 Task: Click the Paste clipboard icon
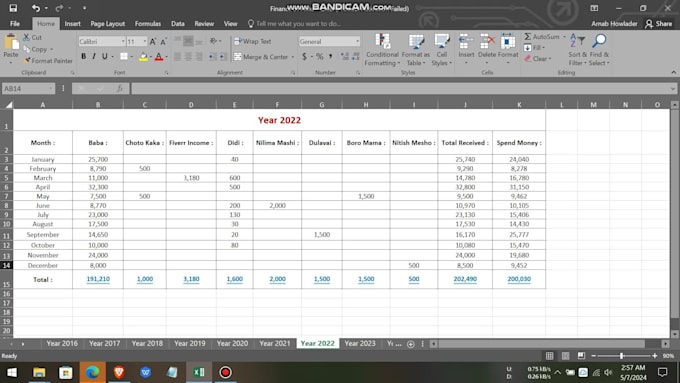click(11, 43)
